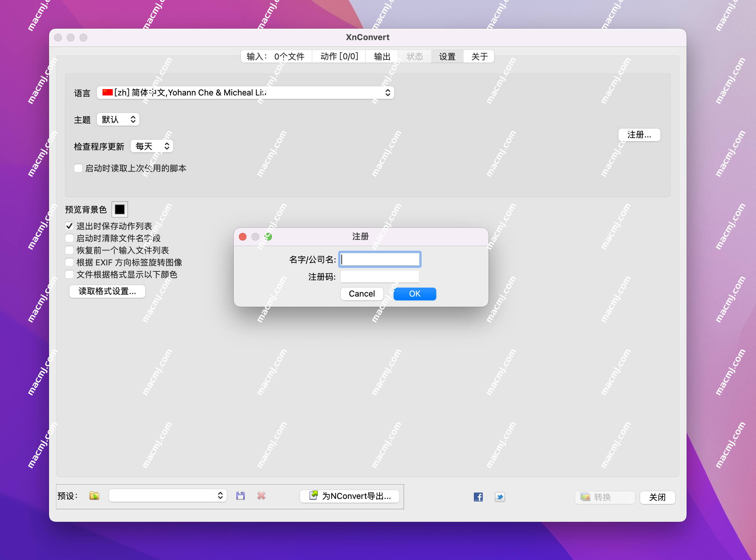Click Cancel in the 注册 dialog

click(x=362, y=294)
